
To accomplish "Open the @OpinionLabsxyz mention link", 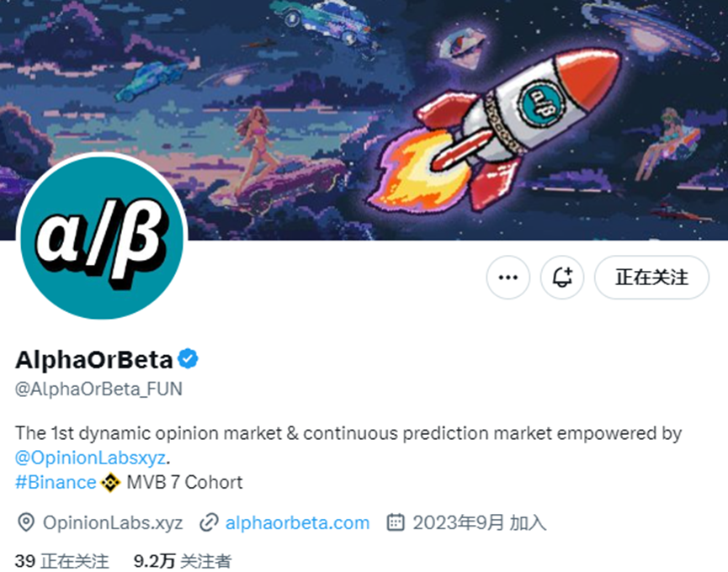I will 91,458.
